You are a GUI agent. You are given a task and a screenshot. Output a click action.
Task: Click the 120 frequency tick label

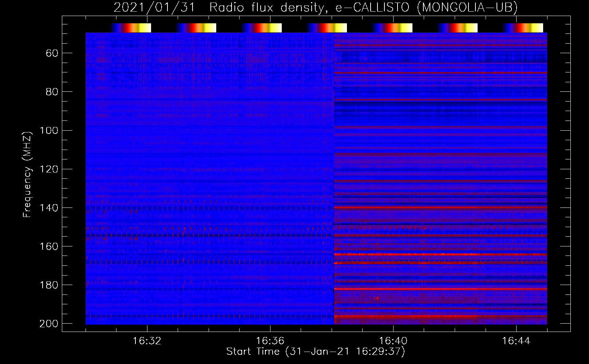click(x=49, y=169)
